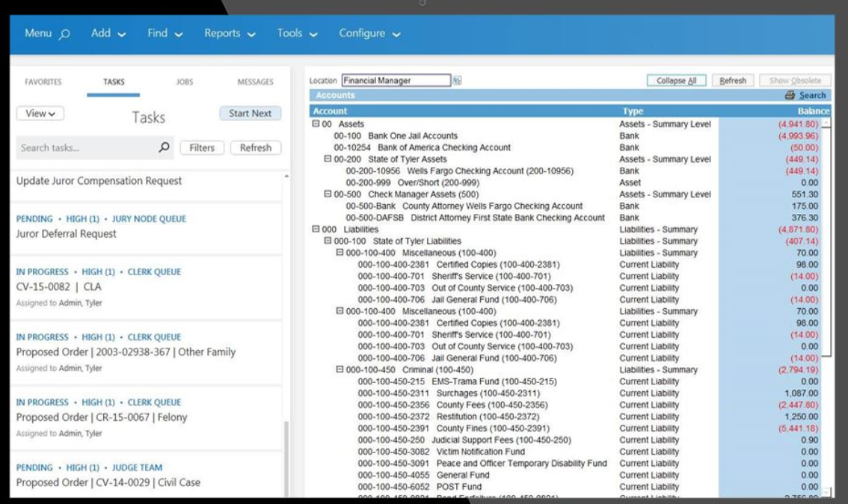848x504 pixels.
Task: Open the CV-15-0082 | CLA task
Action: tap(59, 286)
